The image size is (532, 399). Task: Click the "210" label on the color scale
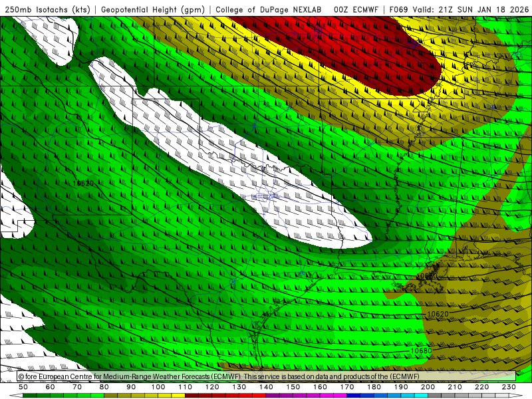pyautogui.click(x=455, y=387)
